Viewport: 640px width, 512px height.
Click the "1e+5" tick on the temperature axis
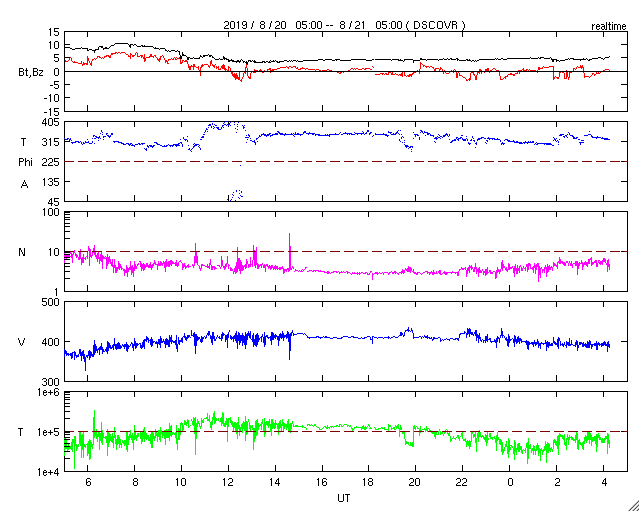pyautogui.click(x=48, y=432)
